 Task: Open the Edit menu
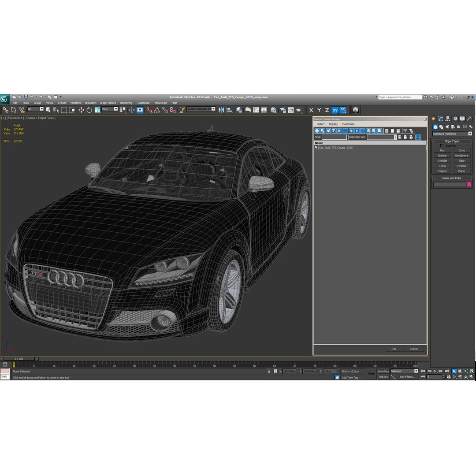pos(15,103)
